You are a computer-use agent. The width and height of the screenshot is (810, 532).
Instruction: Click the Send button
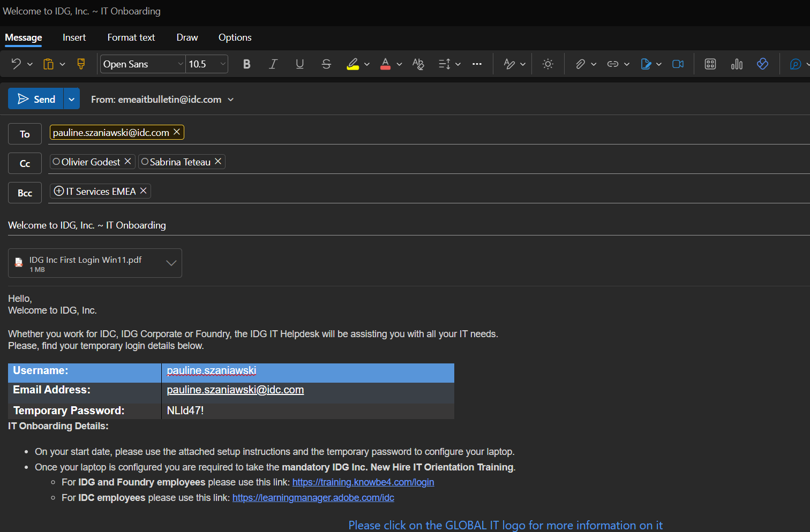(36, 99)
